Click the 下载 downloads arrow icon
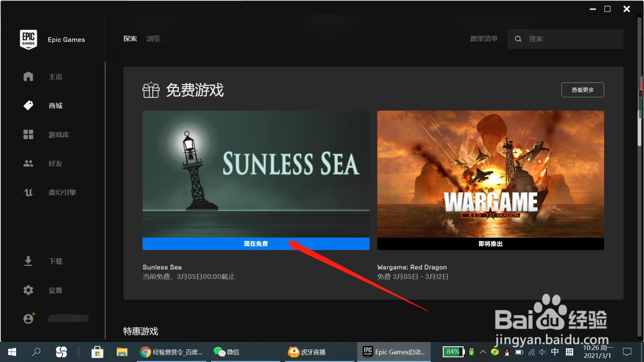This screenshot has width=644, height=362. (x=28, y=261)
